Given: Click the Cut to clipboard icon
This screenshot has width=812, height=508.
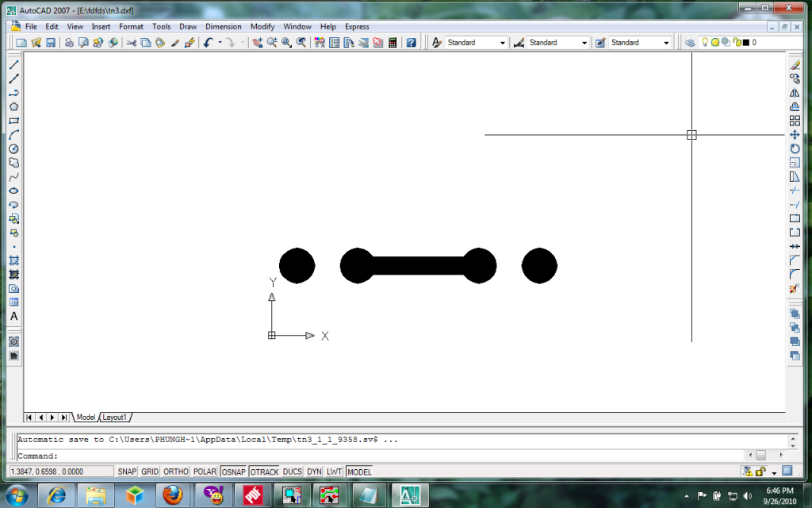Looking at the screenshot, I should pos(132,43).
